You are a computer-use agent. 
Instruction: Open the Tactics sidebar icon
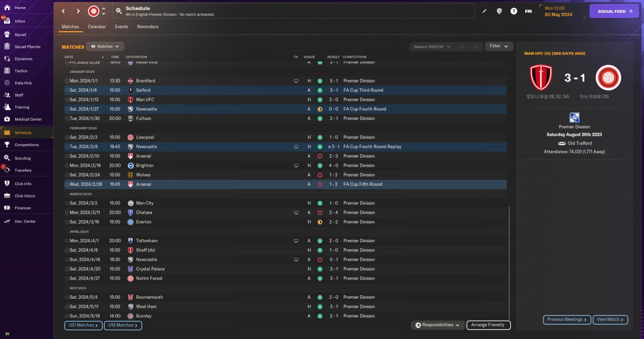tap(7, 71)
